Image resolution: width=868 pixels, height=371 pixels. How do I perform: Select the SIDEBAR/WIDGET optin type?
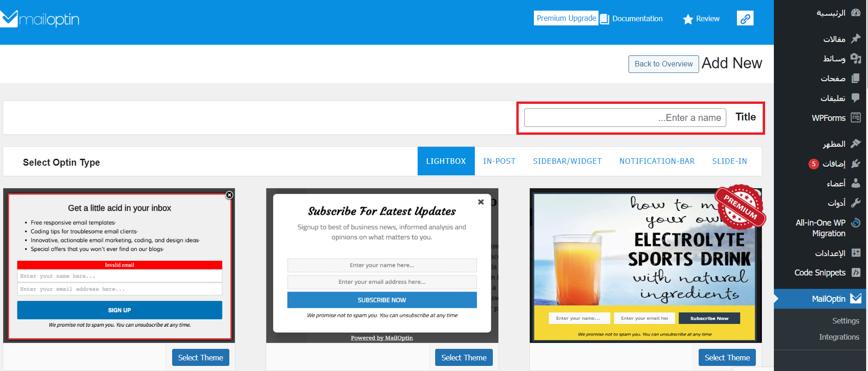tap(567, 161)
